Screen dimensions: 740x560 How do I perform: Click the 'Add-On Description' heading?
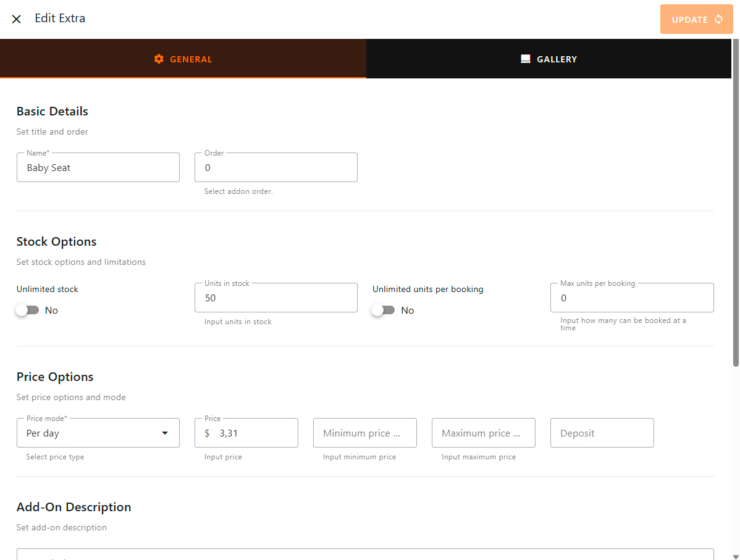pos(74,507)
